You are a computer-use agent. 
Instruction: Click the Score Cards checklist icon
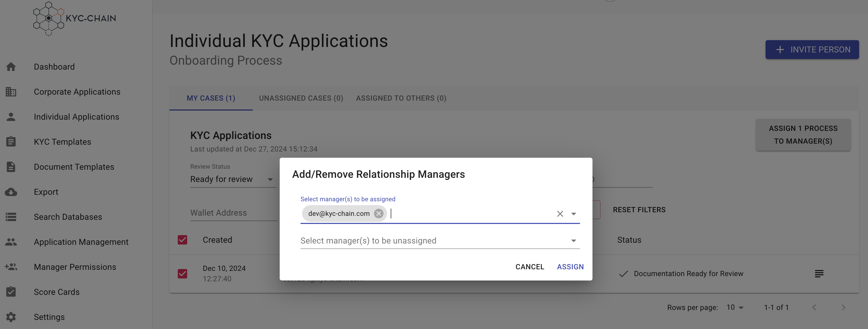pos(11,292)
